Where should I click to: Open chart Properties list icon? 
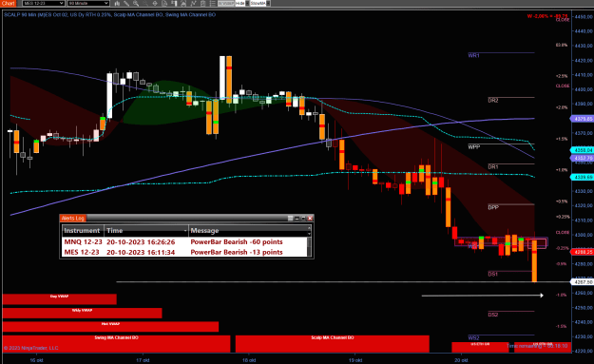[x=213, y=4]
